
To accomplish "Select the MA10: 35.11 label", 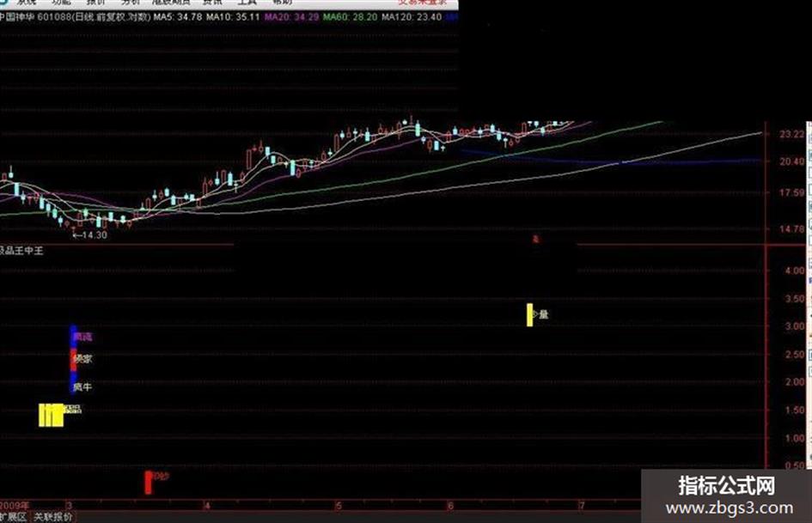I will (233, 17).
